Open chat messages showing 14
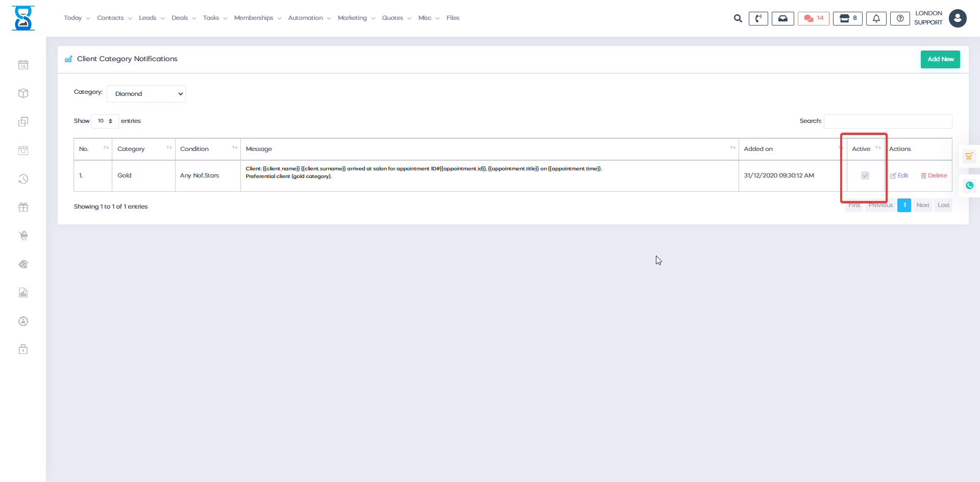Viewport: 980px width, 482px height. (814, 18)
